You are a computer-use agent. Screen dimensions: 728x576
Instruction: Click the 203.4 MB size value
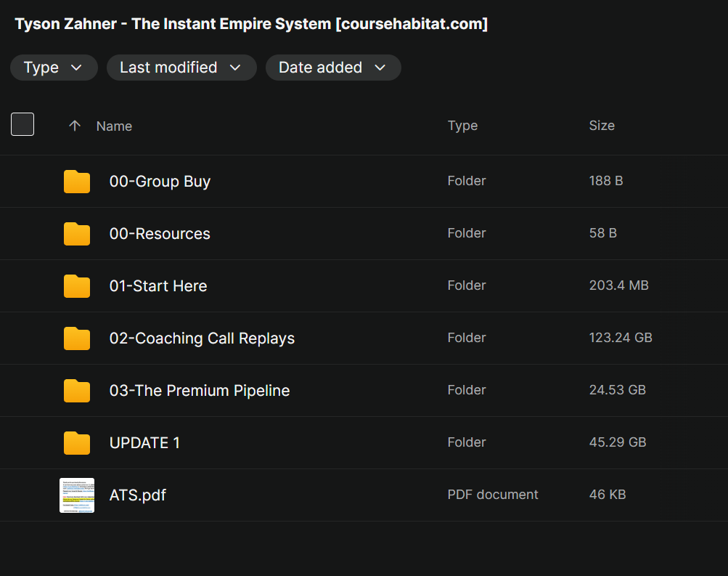(619, 285)
